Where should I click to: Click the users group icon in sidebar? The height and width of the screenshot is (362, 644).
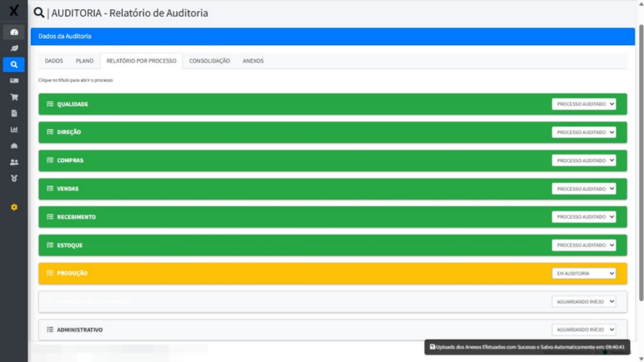(14, 162)
